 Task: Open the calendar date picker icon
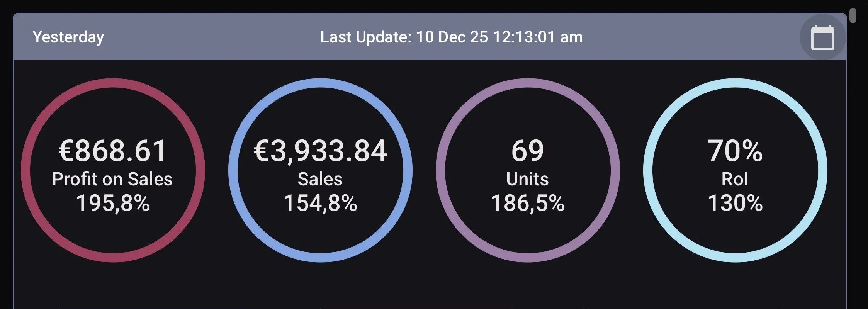coord(822,37)
